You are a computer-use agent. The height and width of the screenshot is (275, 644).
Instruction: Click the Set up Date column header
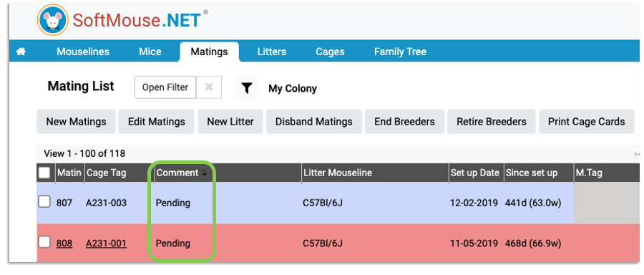click(x=475, y=173)
